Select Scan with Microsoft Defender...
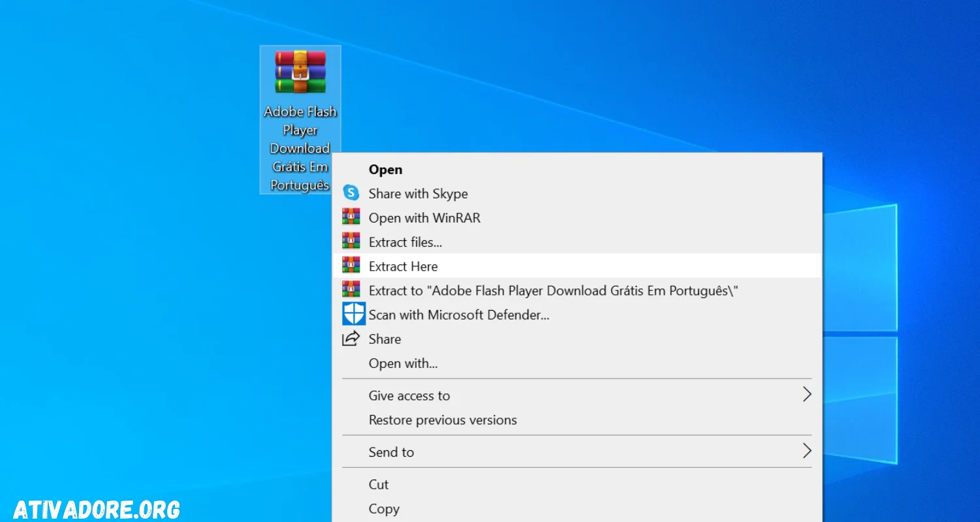 pyautogui.click(x=577, y=315)
